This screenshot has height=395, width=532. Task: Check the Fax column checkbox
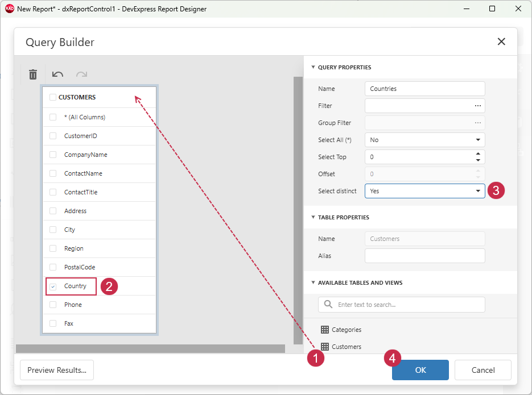point(53,323)
